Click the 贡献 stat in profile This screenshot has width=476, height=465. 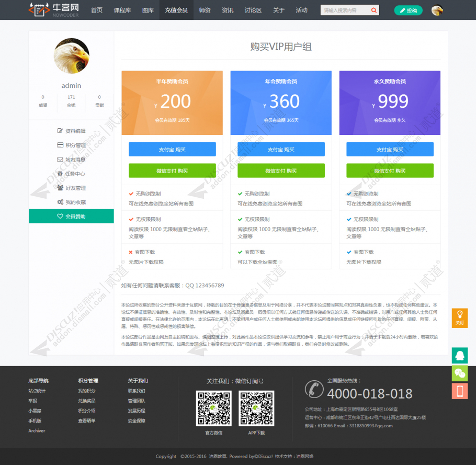click(99, 101)
